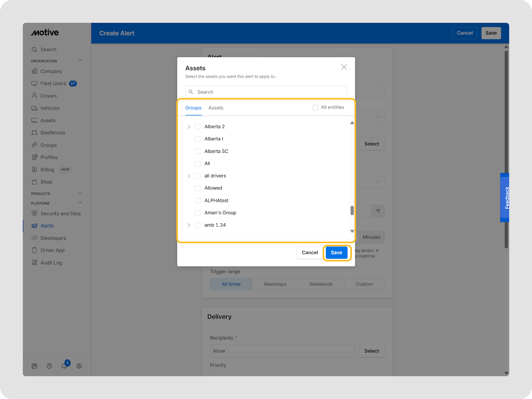Check the All entities checkbox

click(x=316, y=107)
